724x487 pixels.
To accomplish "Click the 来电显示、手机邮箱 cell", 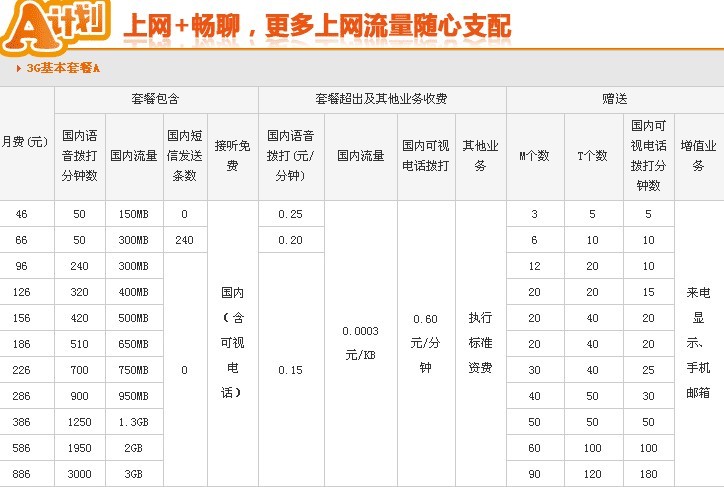I will pos(698,342).
